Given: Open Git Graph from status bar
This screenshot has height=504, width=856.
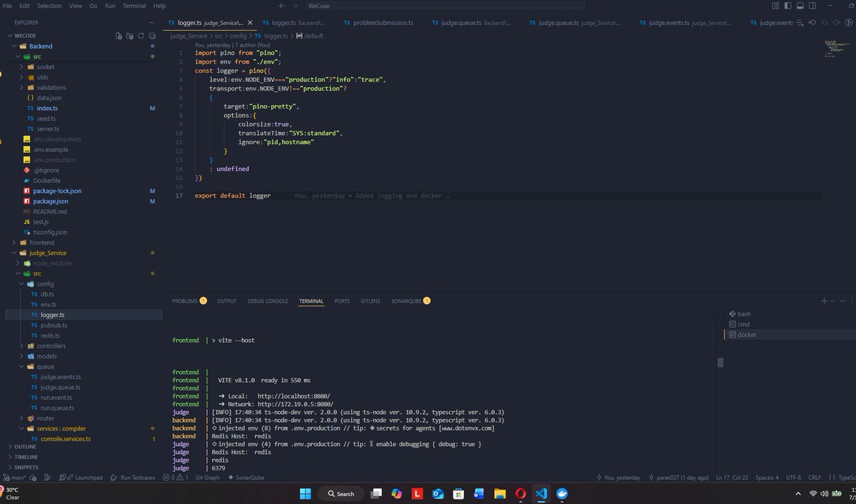Looking at the screenshot, I should pyautogui.click(x=208, y=478).
